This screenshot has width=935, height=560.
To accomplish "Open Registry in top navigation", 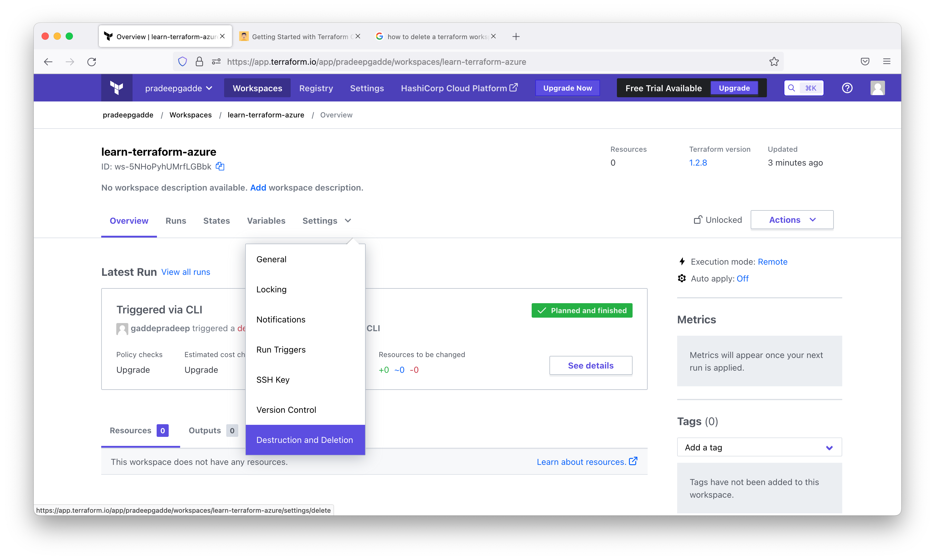I will pyautogui.click(x=316, y=88).
